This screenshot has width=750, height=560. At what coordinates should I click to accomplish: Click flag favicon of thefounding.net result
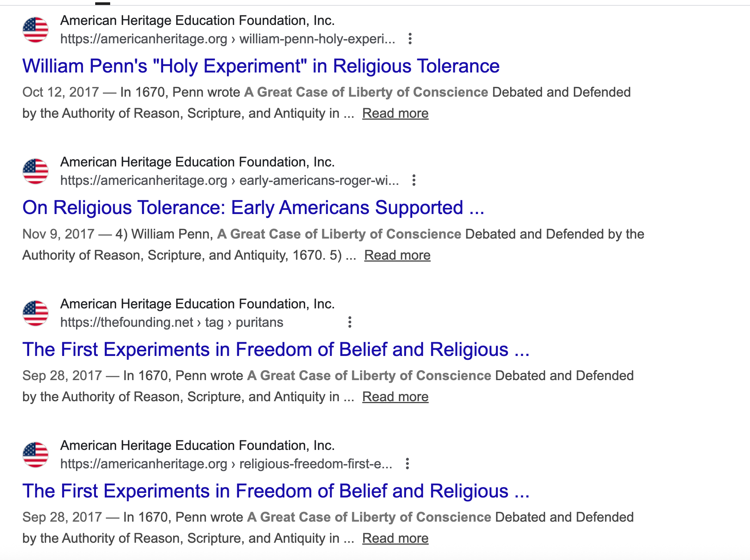[x=35, y=313]
